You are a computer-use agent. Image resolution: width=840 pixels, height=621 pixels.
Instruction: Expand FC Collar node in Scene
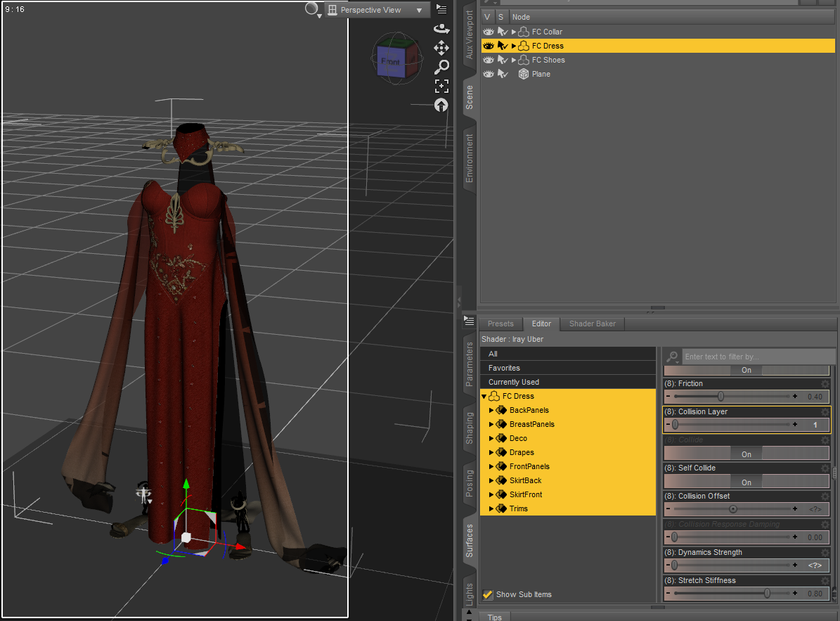(x=514, y=32)
